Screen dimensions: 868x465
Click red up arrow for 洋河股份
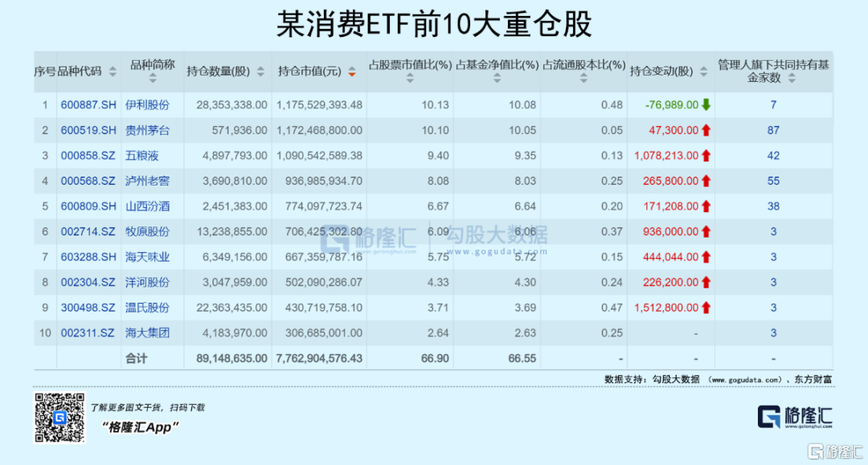point(706,283)
